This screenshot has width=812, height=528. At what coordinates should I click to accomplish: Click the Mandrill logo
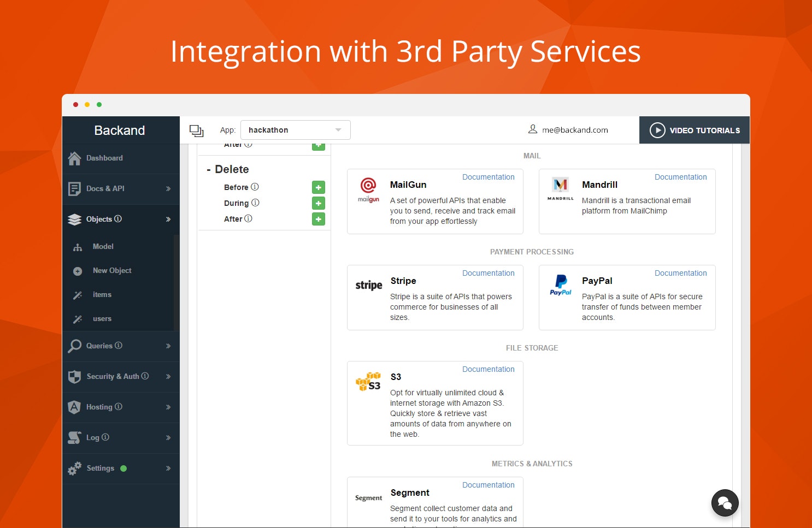(x=561, y=189)
